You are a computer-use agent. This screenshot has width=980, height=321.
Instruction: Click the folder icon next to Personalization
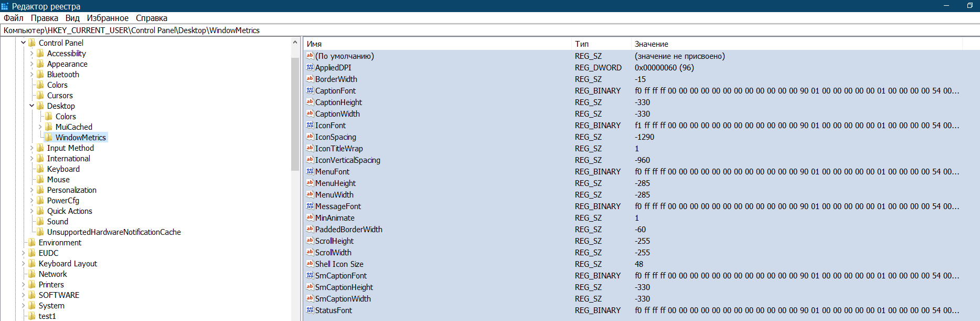pyautogui.click(x=40, y=190)
